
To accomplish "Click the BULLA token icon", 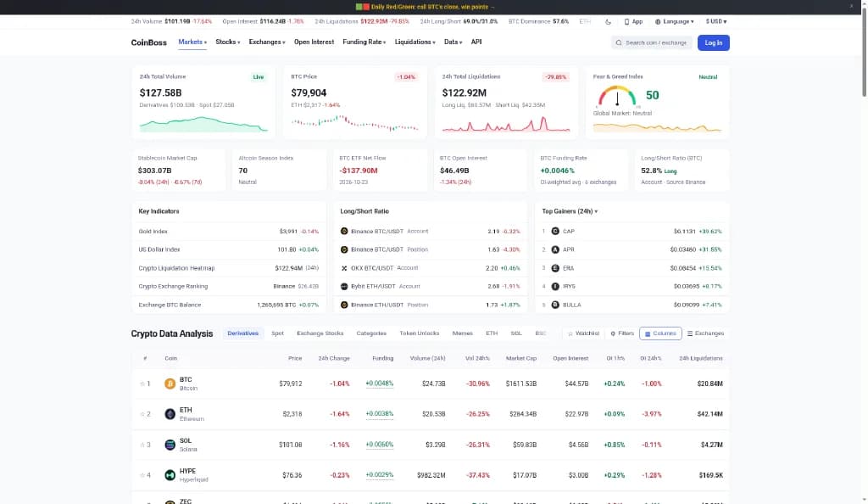I will [x=555, y=305].
